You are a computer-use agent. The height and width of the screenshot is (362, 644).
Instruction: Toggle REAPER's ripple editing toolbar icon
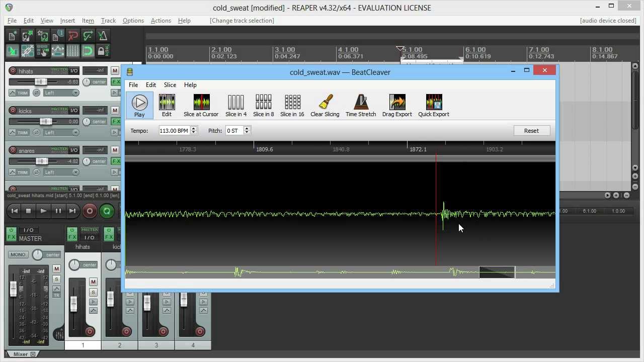click(x=43, y=51)
